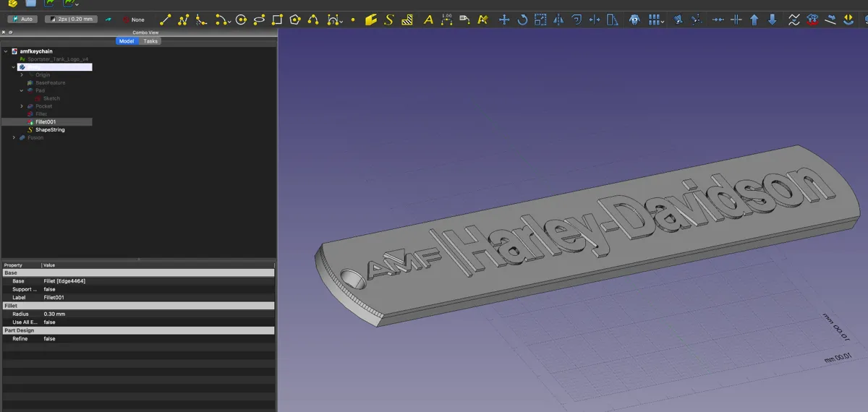Select the Rectangle drawing tool

[x=277, y=20]
